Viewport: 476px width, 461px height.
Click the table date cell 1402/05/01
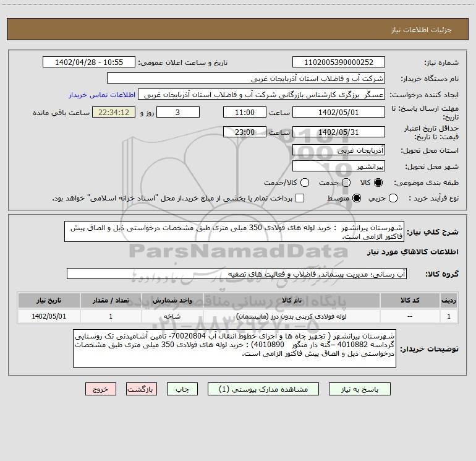pyautogui.click(x=49, y=316)
